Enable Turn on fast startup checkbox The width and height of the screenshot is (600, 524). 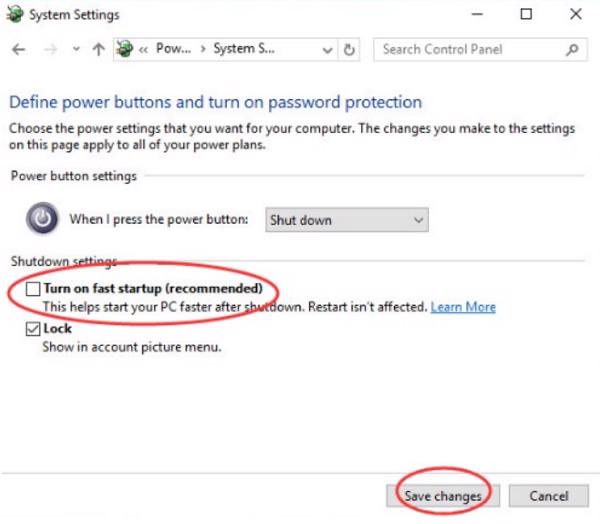tap(34, 289)
